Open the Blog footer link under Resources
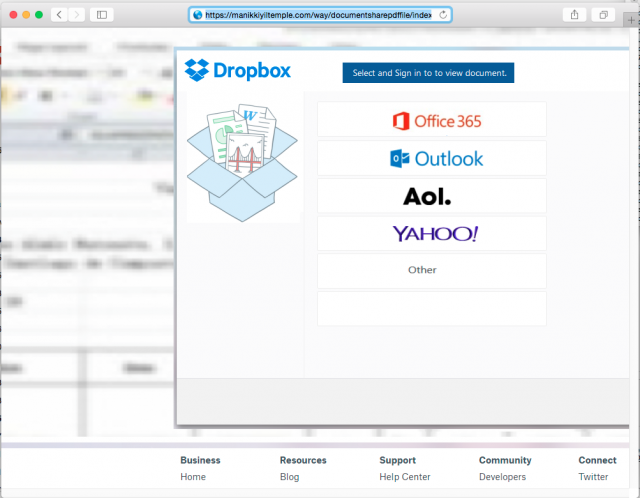 pyautogui.click(x=289, y=477)
